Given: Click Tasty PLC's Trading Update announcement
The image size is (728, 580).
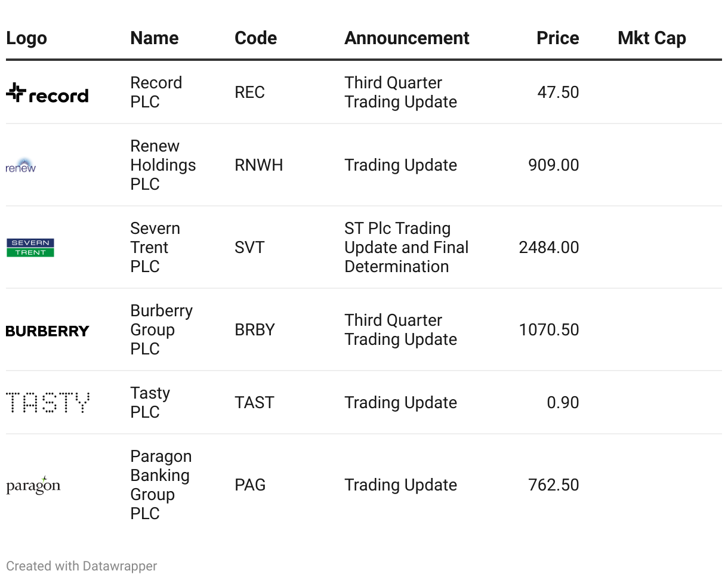Looking at the screenshot, I should click(400, 403).
